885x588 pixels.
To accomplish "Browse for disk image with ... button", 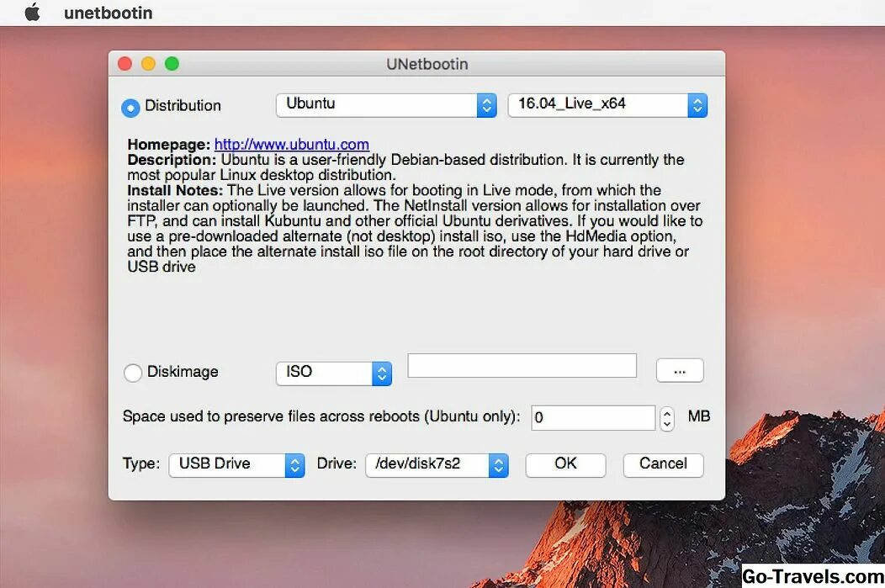I will pos(680,371).
